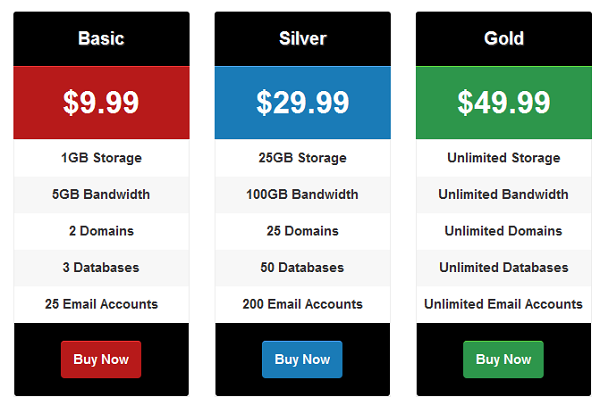Select the Silver plan header
This screenshot has width=600, height=405.
tap(303, 39)
